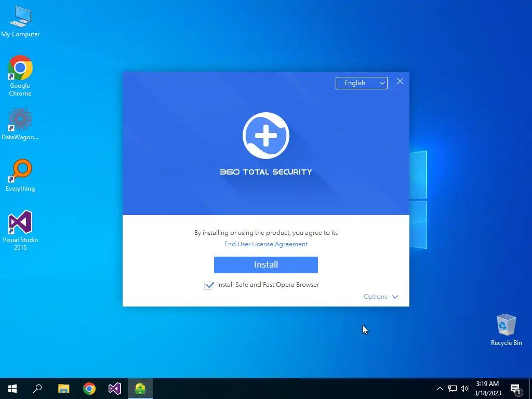Select the DataWagon desktop shortcut

(x=20, y=124)
